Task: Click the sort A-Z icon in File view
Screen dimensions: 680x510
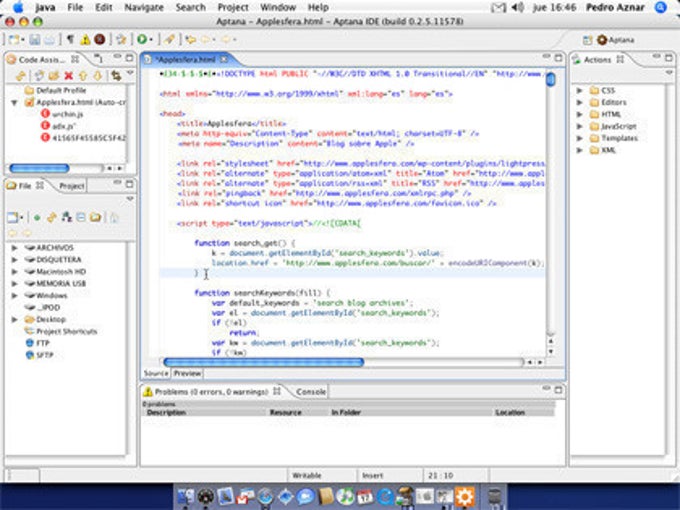Action: [66, 217]
